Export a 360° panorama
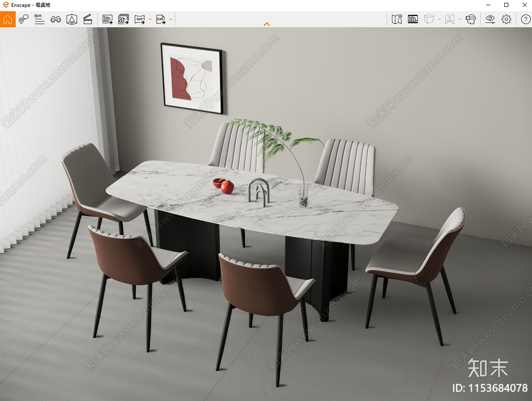The width and height of the screenshot is (532, 401). [140, 19]
